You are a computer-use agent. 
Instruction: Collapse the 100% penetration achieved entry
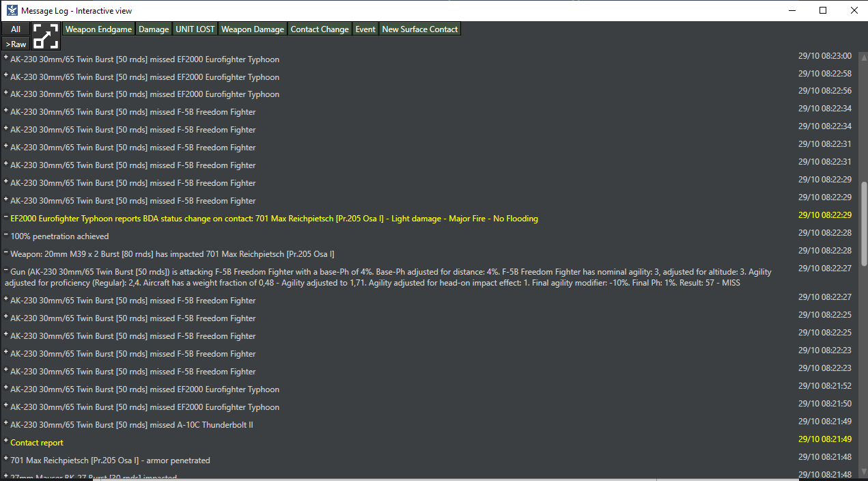coord(6,235)
